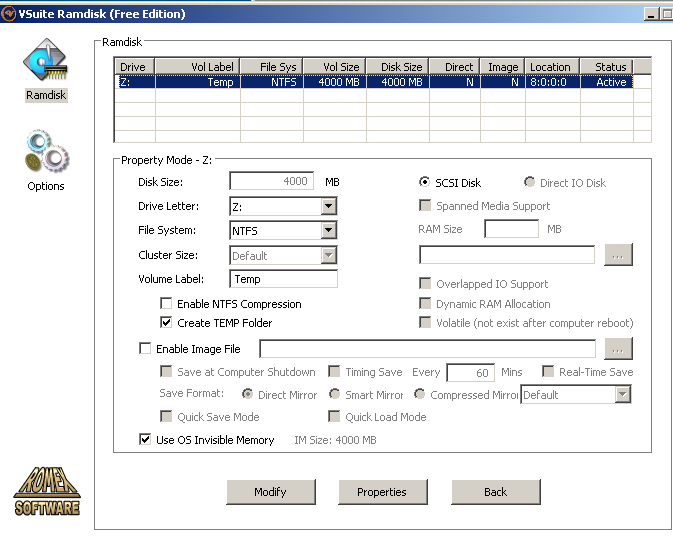The image size is (673, 538).
Task: Sort by the Status column header
Action: (607, 67)
